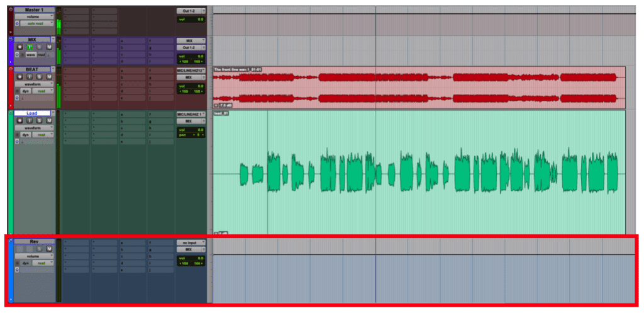This screenshot has width=644, height=313.
Task: Select the BEAT track name
Action: 32,69
